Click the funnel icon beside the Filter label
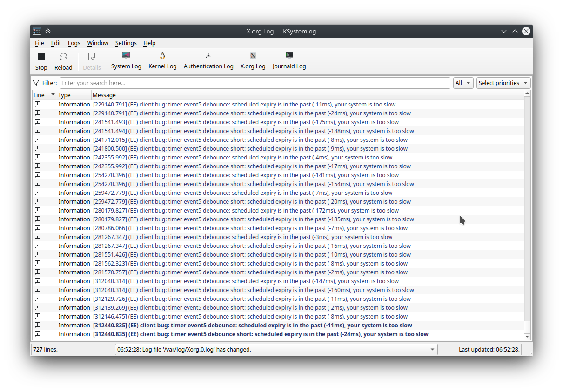 (x=36, y=83)
